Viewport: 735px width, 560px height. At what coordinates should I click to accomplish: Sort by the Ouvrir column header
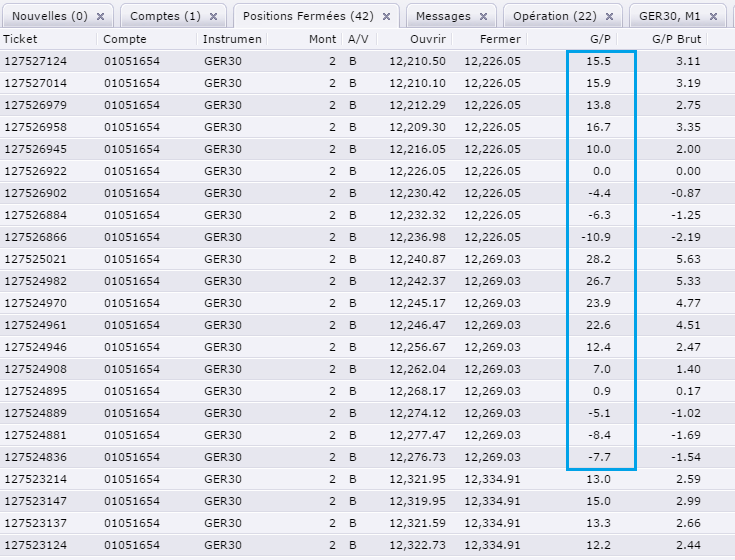(x=428, y=39)
